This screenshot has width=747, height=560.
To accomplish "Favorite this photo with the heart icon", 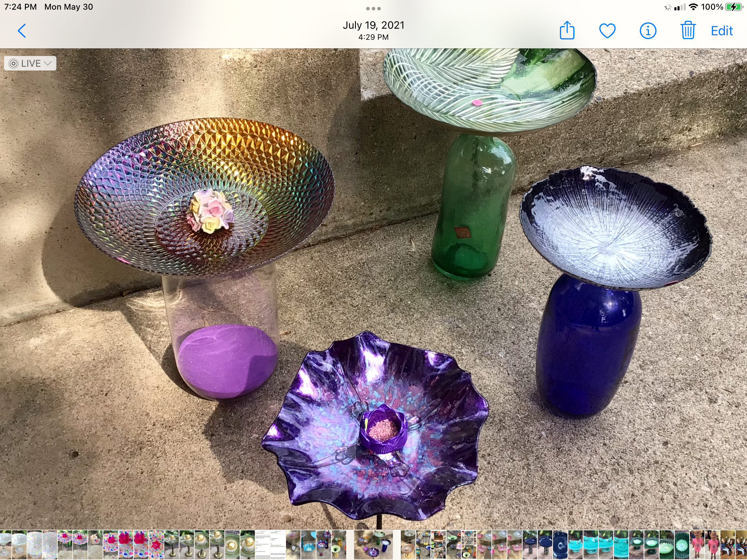I will point(607,31).
